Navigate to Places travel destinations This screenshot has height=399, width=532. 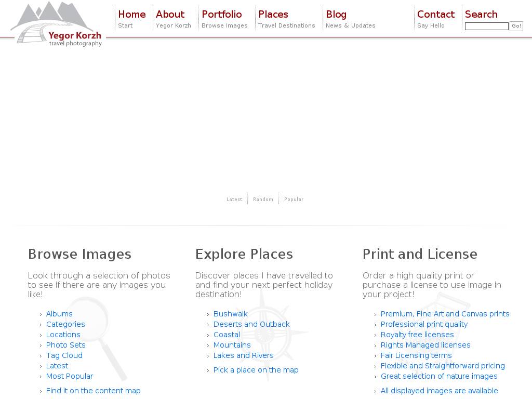pyautogui.click(x=273, y=15)
